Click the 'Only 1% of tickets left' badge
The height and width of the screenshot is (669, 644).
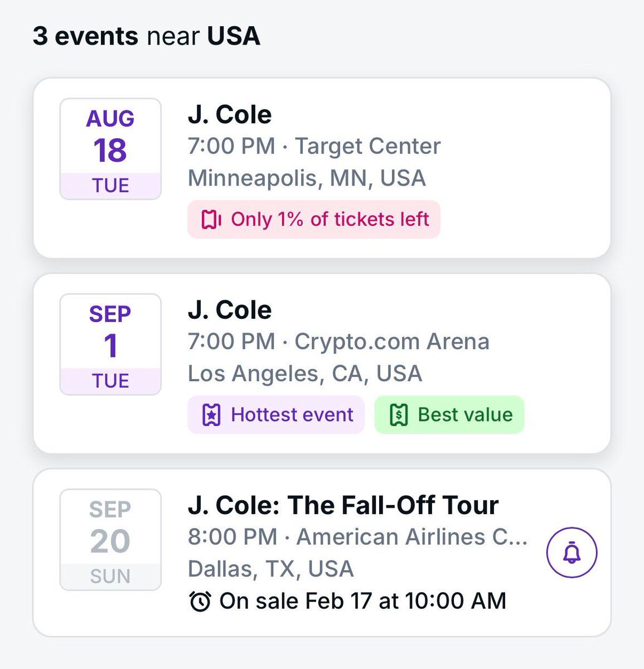click(314, 220)
